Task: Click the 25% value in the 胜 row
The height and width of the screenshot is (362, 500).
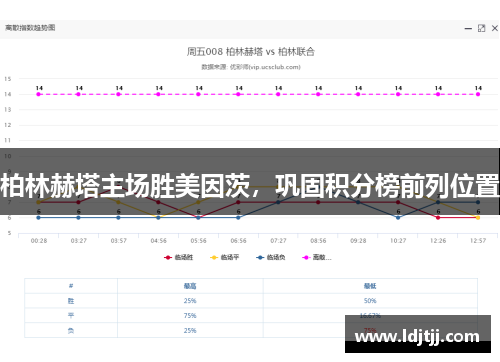Action: (190, 301)
